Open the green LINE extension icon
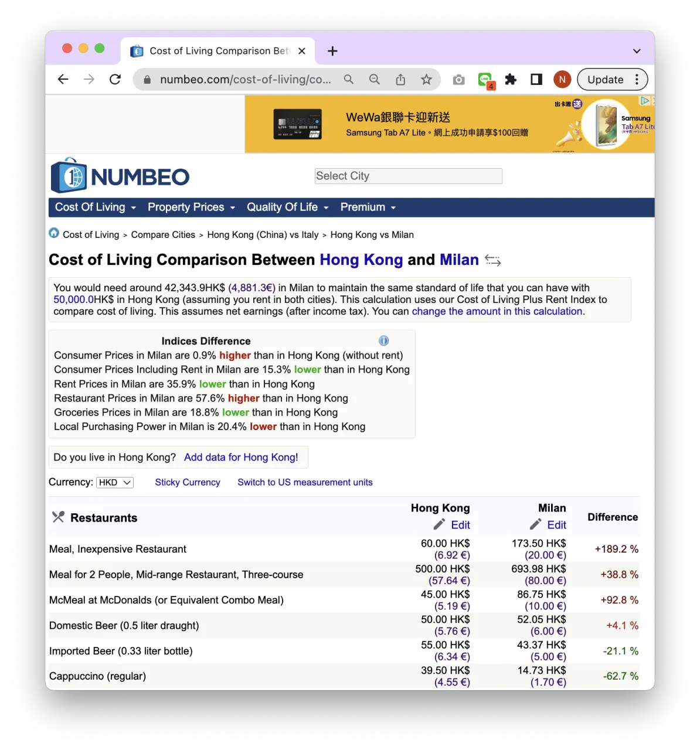Viewport: 700px width, 750px height. pyautogui.click(x=485, y=80)
